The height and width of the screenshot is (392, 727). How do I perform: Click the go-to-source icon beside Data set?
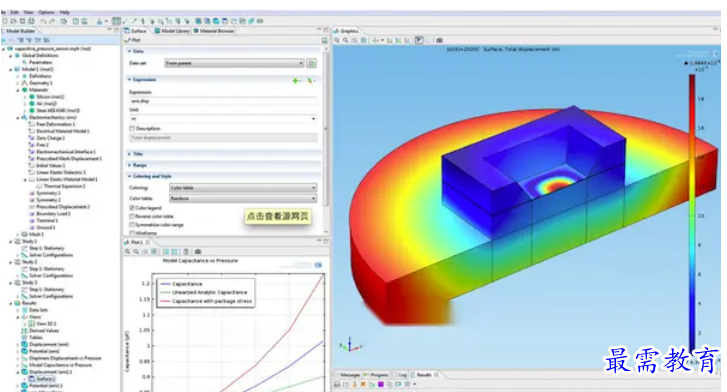coord(312,63)
